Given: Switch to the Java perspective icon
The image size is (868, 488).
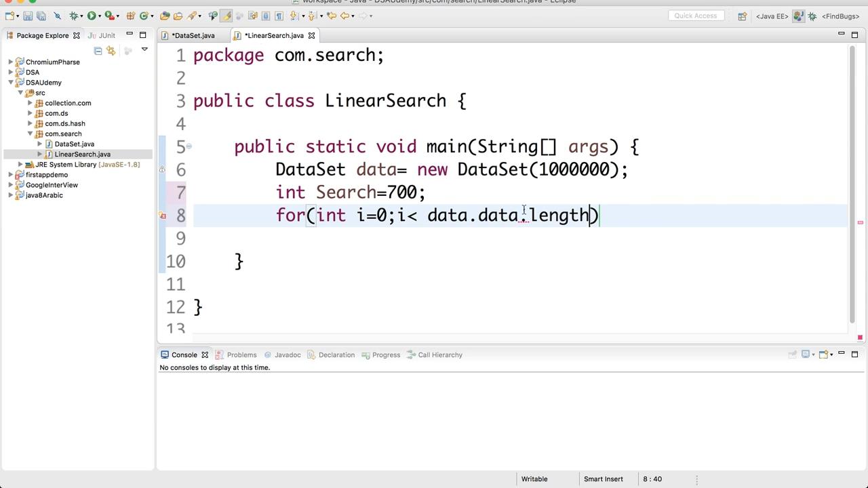Looking at the screenshot, I should [x=799, y=16].
